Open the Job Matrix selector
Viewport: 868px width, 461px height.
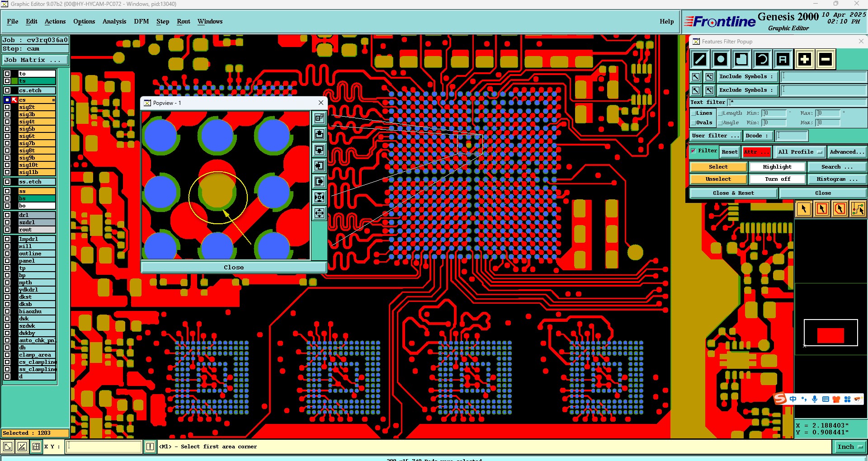35,60
